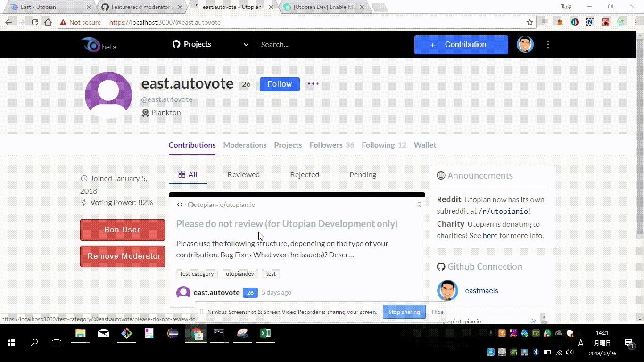Image resolution: width=644 pixels, height=362 pixels.
Task: Click the Utopian beta logo
Action: tap(98, 45)
